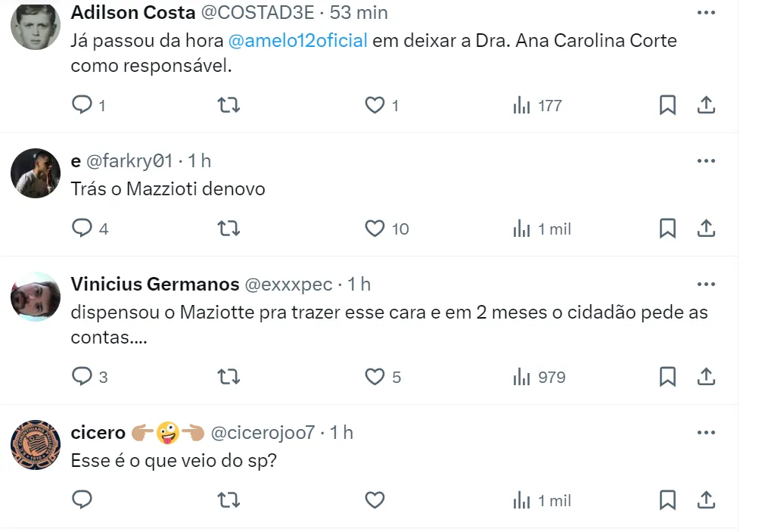Reply to cicero's 'veio do sp' tweet
The image size is (768, 532).
coord(82,500)
